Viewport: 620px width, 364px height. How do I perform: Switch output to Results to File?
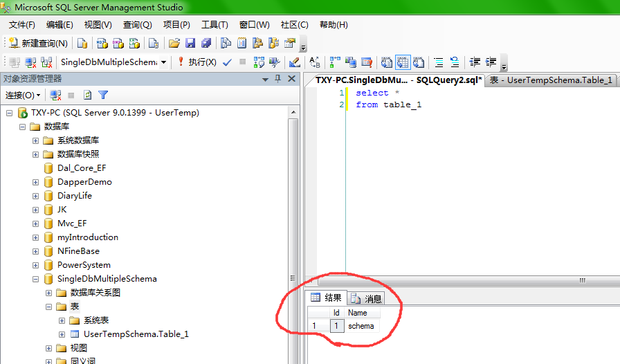(x=419, y=62)
